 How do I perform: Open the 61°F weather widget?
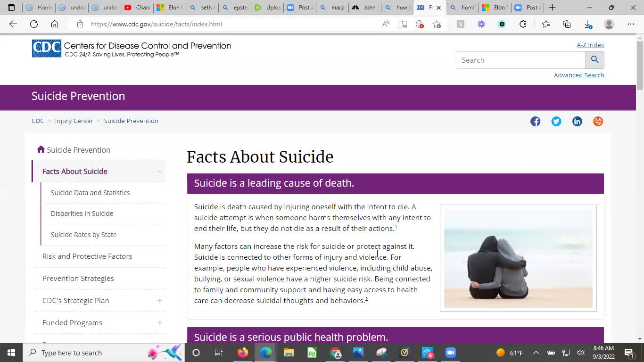(x=511, y=353)
